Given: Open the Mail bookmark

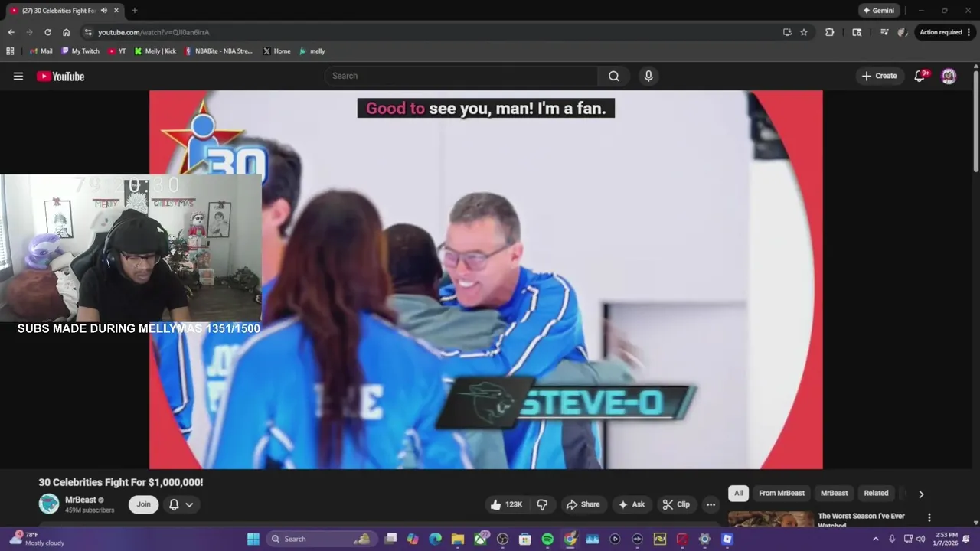Looking at the screenshot, I should [x=41, y=51].
